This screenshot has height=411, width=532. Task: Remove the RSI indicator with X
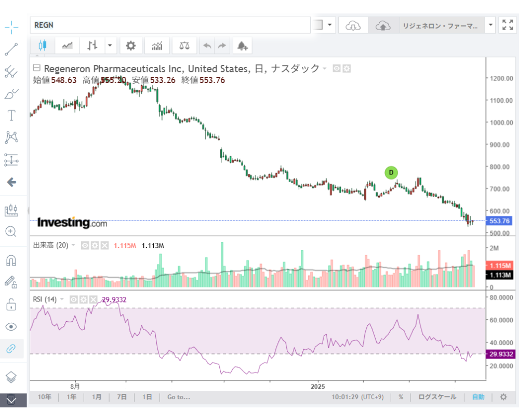[x=94, y=299]
